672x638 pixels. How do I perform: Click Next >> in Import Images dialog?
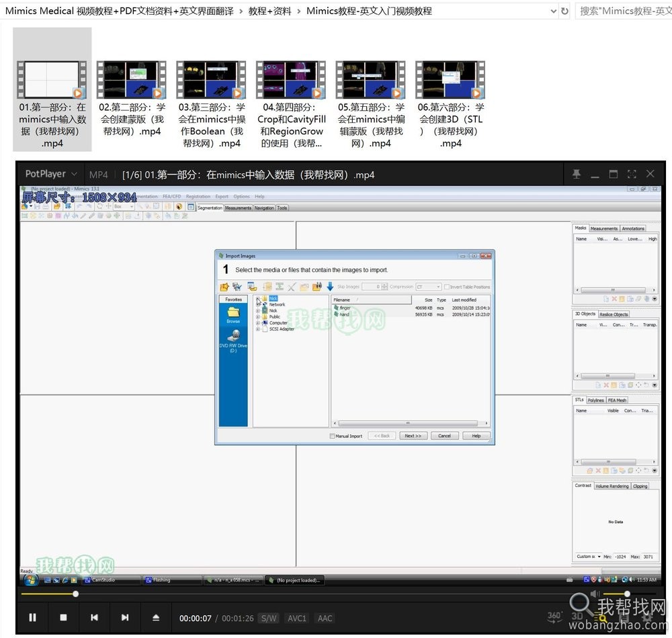point(413,436)
